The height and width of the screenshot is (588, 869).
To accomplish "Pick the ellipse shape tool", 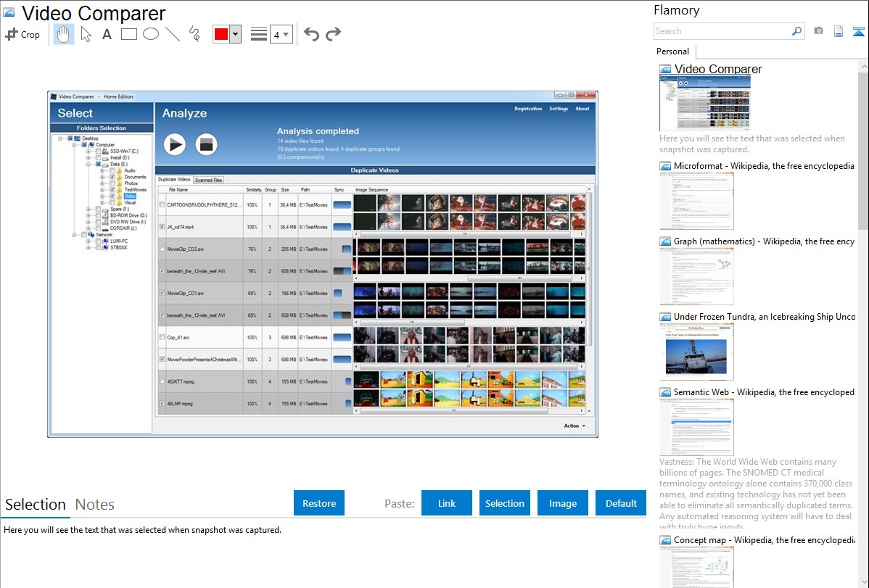I will click(x=151, y=34).
